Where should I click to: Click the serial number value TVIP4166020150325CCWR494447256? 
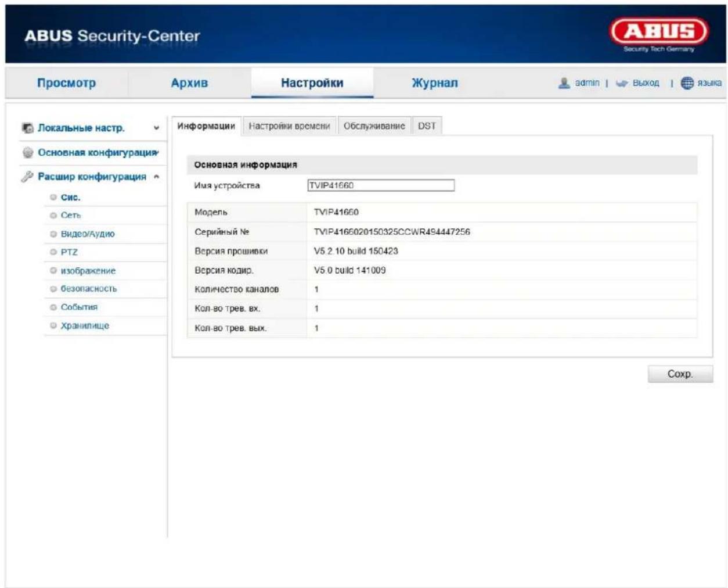[392, 232]
